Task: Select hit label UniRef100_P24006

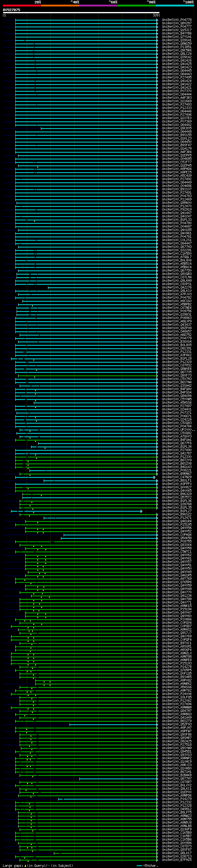Action: coord(176,694)
